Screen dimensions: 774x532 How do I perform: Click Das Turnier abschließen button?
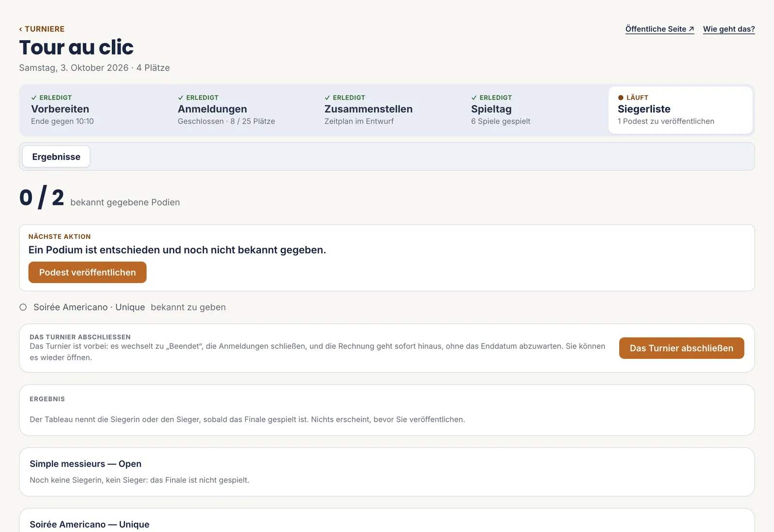682,348
